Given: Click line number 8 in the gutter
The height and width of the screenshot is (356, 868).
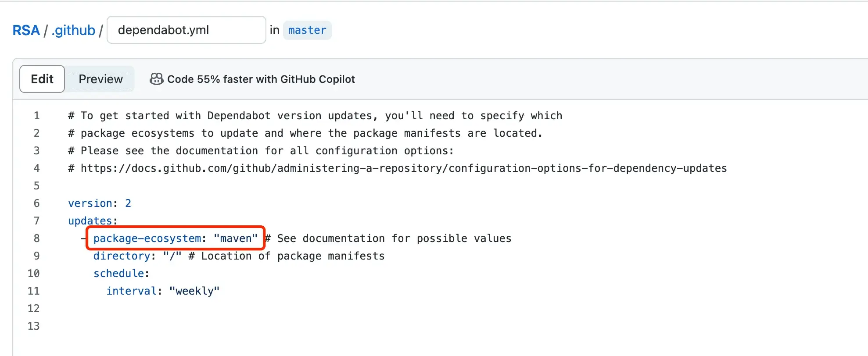Looking at the screenshot, I should click(x=36, y=239).
